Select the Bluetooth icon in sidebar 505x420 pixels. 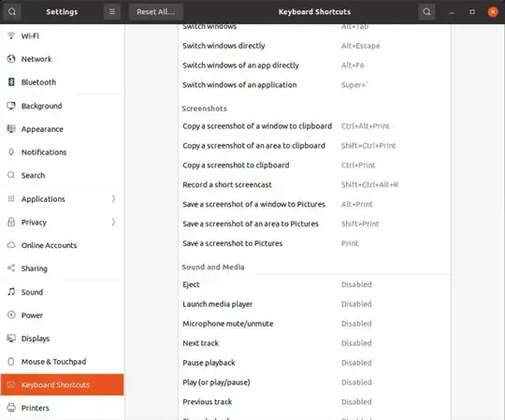tap(11, 82)
